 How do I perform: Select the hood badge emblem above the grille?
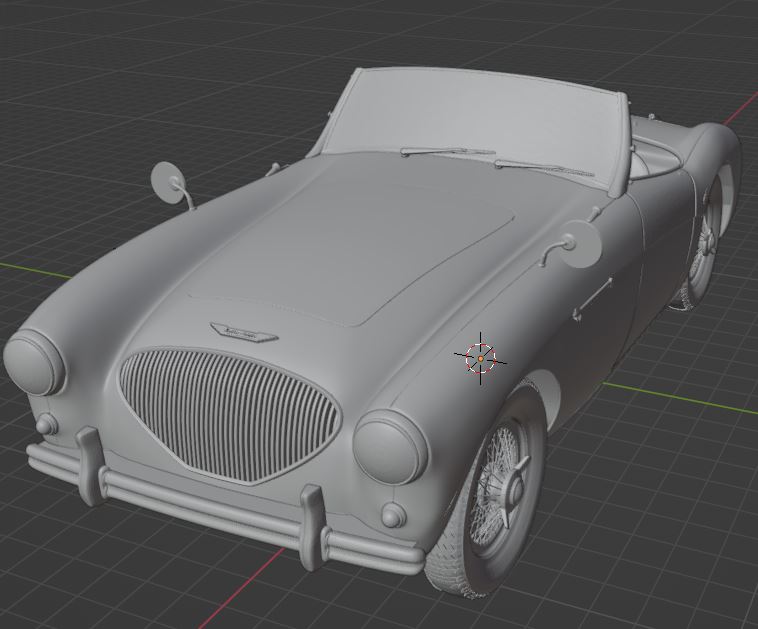244,332
